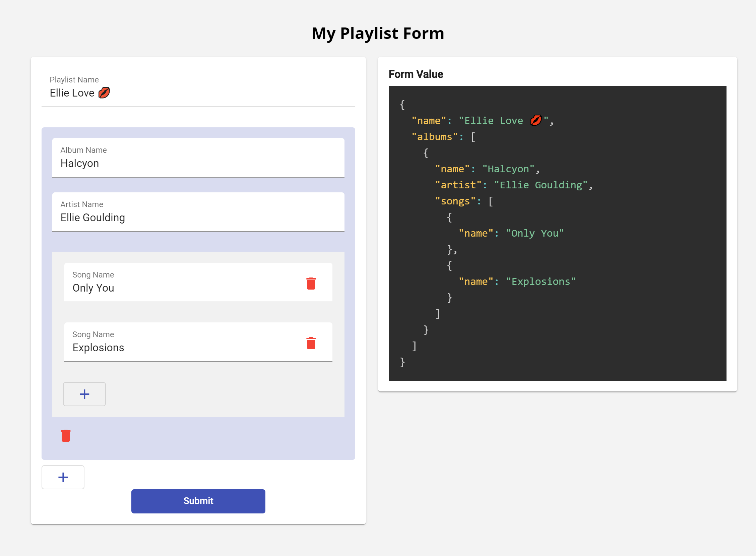Remove the Halcyon album with its trash icon
The width and height of the screenshot is (756, 556).
click(66, 435)
